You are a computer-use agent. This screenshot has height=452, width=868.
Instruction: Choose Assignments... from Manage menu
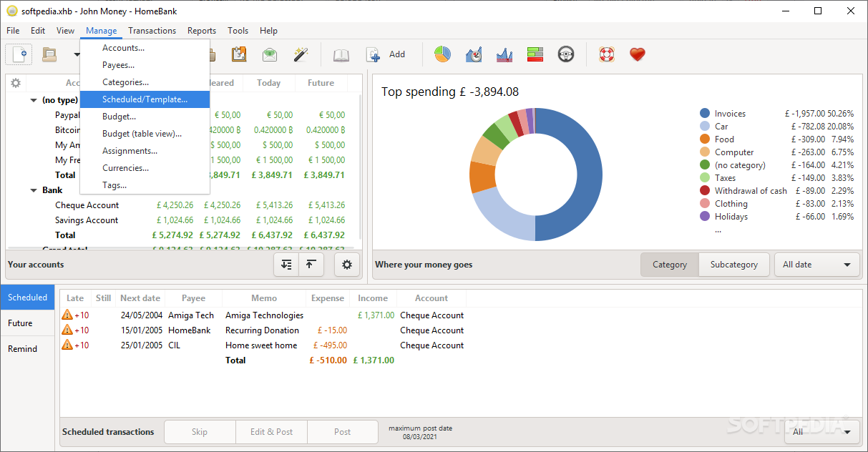coord(145,151)
